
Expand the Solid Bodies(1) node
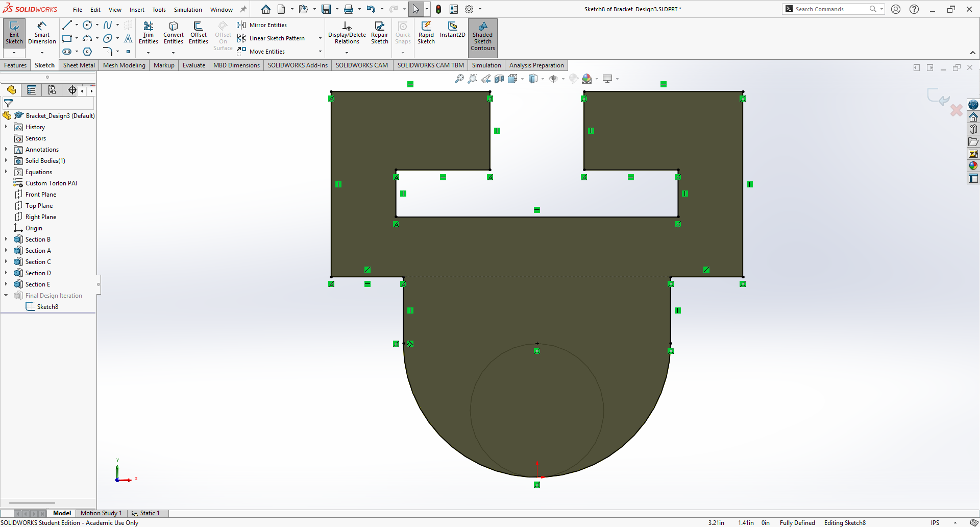point(6,161)
